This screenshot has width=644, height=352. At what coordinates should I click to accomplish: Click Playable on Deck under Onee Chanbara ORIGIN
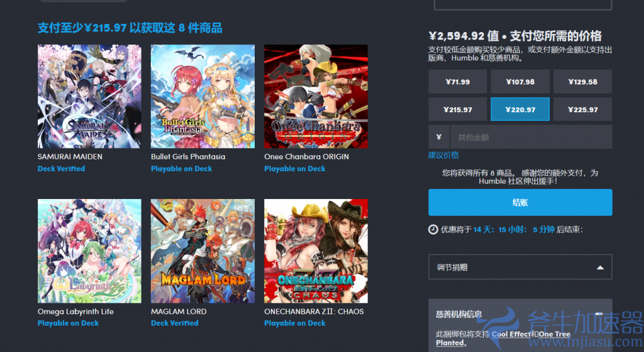pyautogui.click(x=294, y=169)
